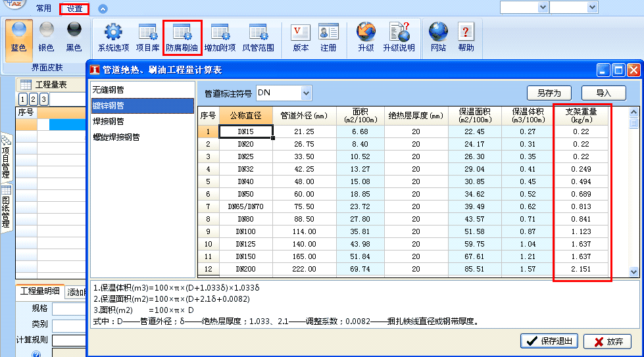Select the 黑色 black skin
Viewport: 644px width, 357px height.
[x=74, y=37]
